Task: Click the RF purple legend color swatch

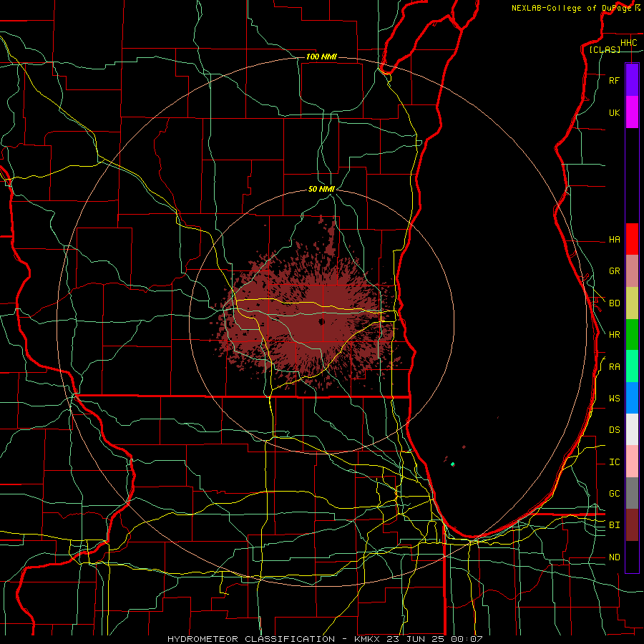Action: coord(632,80)
